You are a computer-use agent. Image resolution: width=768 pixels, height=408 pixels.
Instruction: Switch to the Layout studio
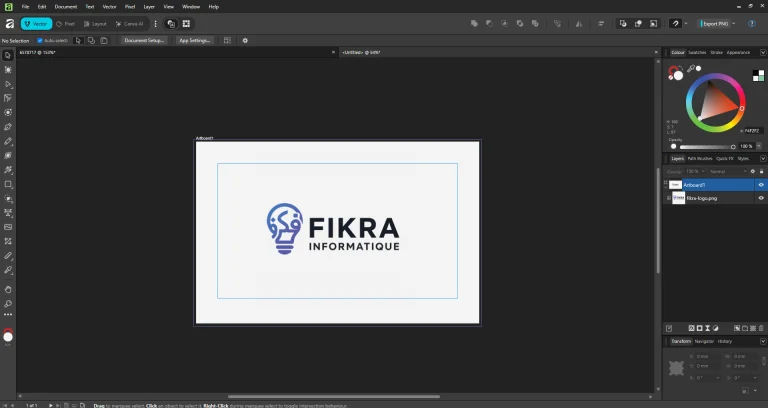pos(95,24)
